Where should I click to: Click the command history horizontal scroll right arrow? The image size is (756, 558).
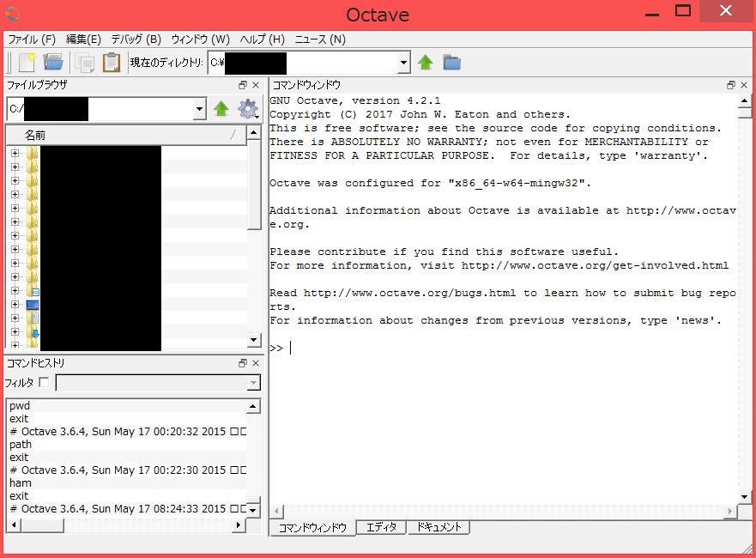(x=239, y=525)
